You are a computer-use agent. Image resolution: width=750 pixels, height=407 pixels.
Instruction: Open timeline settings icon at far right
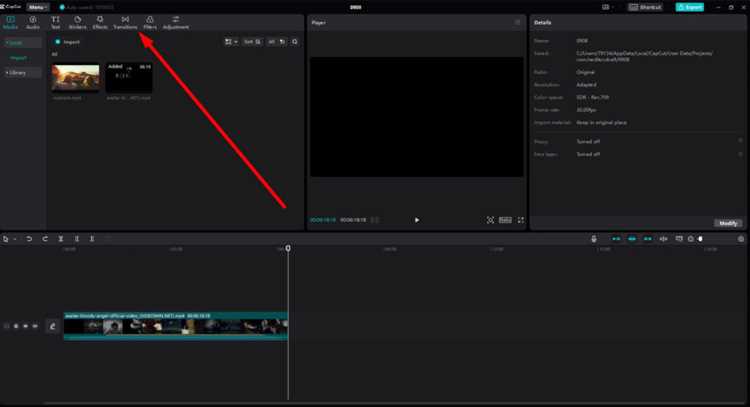tap(741, 239)
